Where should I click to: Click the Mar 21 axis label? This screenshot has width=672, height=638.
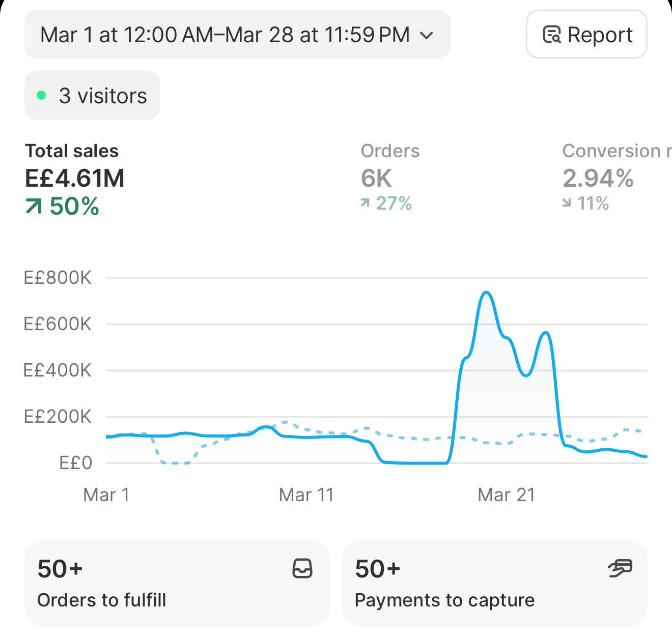click(x=507, y=495)
